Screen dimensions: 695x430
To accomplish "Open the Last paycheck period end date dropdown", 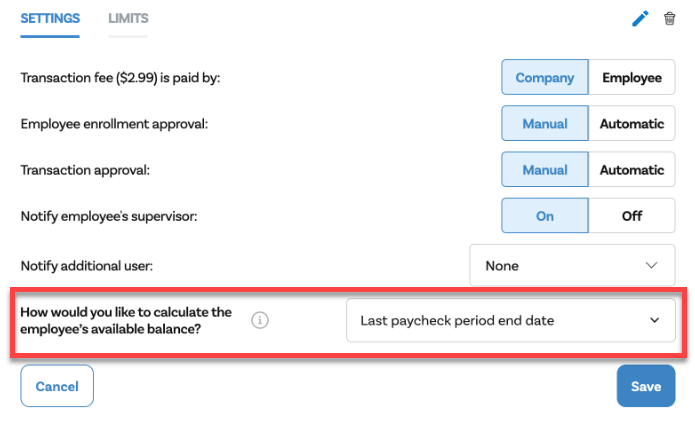I will [x=510, y=321].
